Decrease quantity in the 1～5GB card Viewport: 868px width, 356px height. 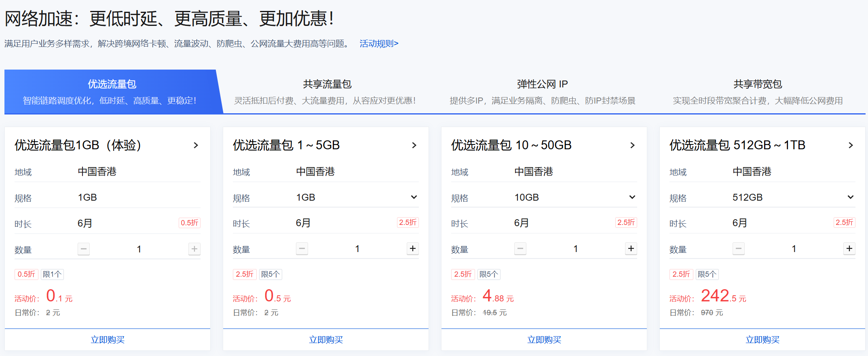pos(302,248)
